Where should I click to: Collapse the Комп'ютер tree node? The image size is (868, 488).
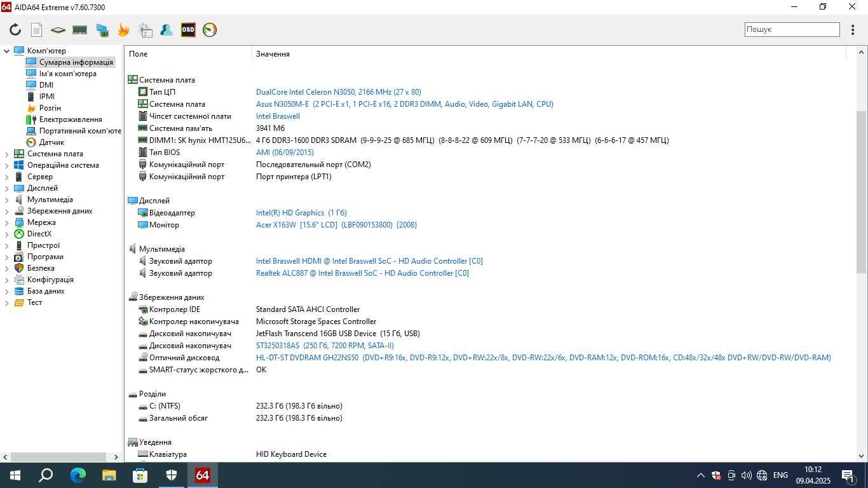tap(7, 51)
